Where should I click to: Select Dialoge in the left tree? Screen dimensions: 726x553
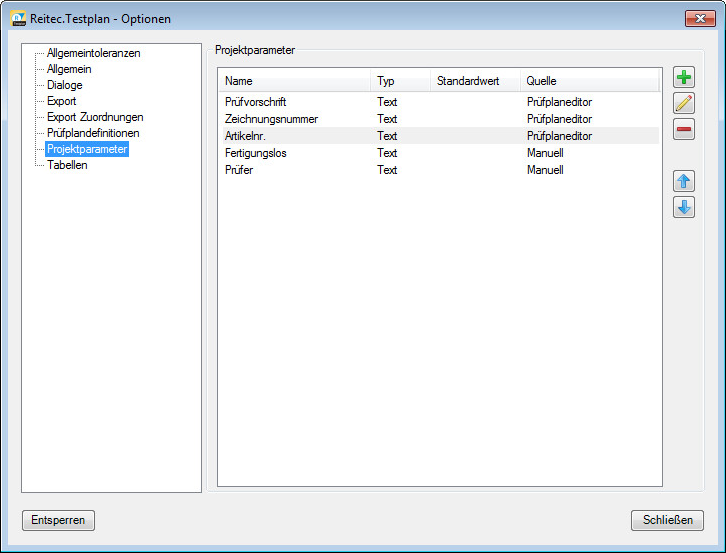(64, 85)
